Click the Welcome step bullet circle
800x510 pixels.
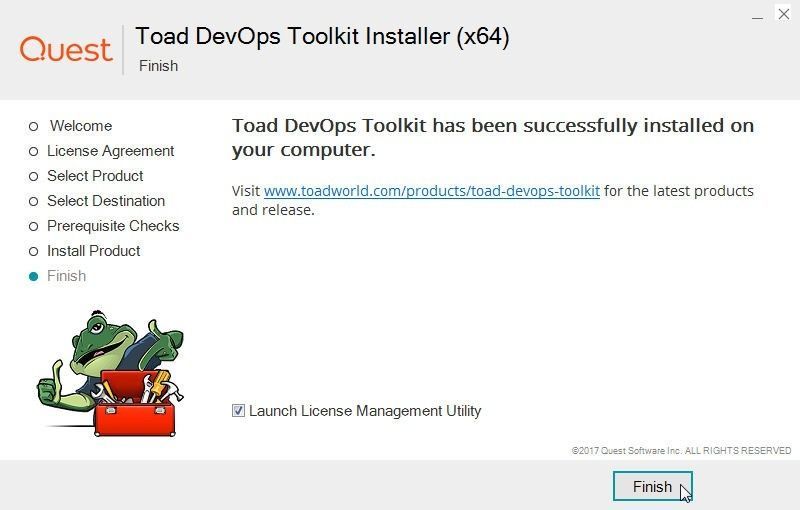tap(34, 126)
